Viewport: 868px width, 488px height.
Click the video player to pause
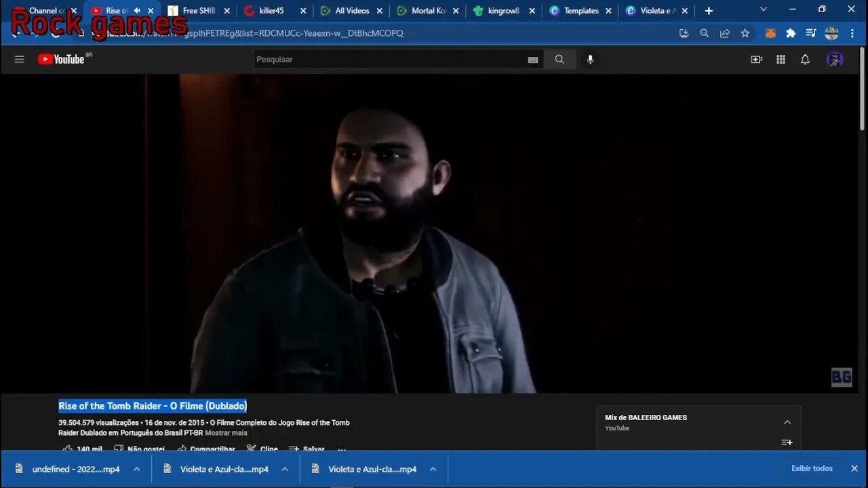tap(429, 233)
